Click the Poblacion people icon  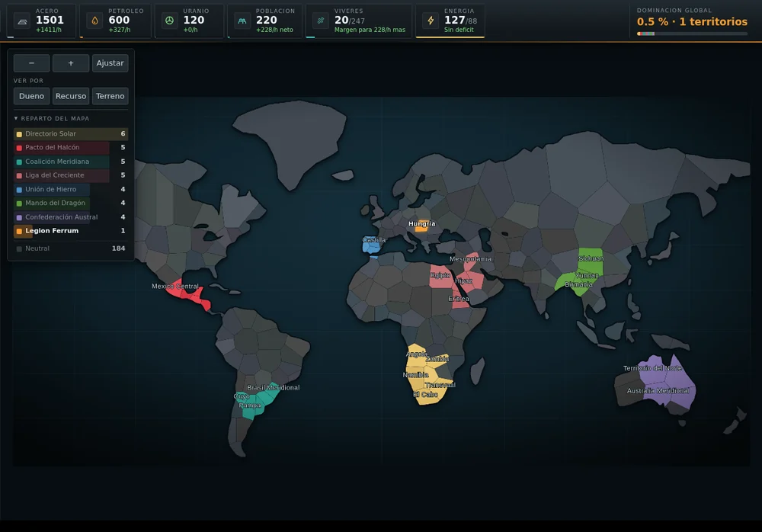pos(242,21)
